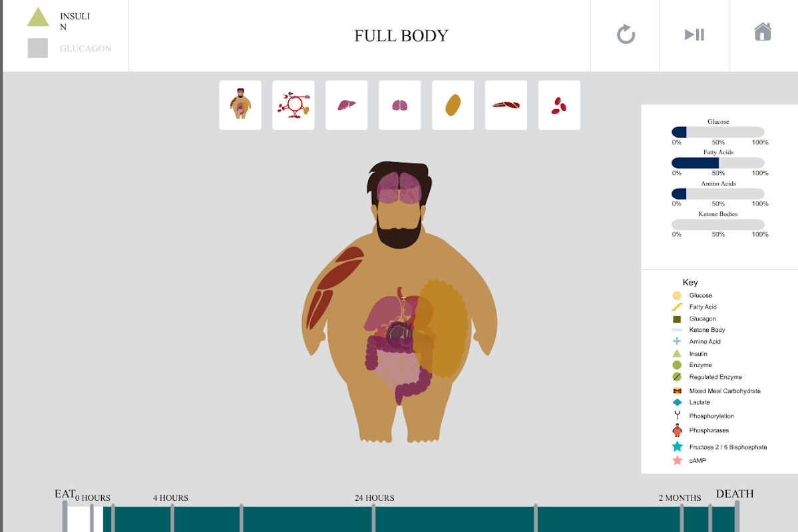
Task: Toggle the Insulin triangle indicator
Action: click(x=38, y=17)
